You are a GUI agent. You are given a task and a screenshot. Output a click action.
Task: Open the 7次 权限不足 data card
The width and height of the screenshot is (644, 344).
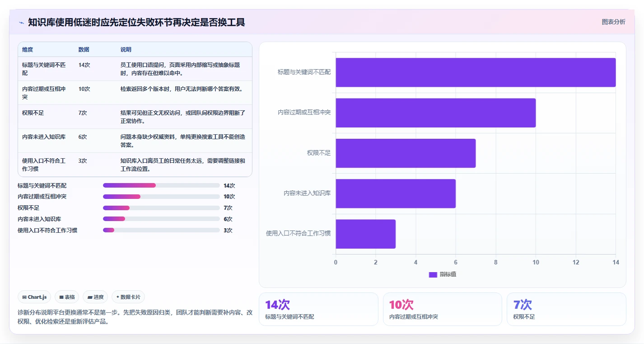[x=566, y=309]
